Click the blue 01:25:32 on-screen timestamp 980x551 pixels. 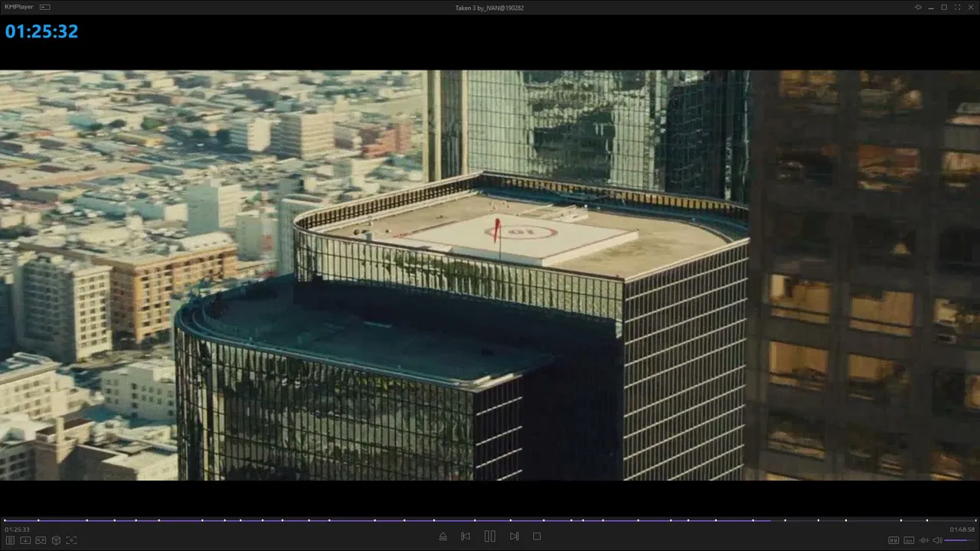41,31
